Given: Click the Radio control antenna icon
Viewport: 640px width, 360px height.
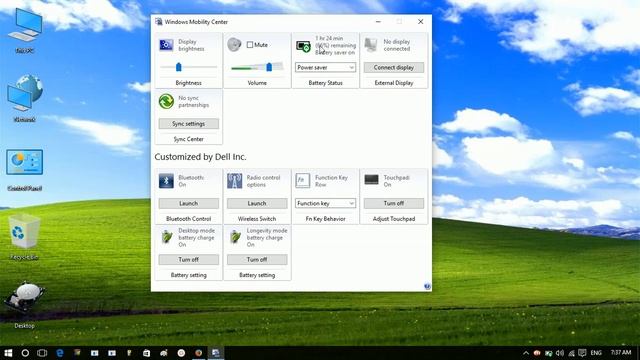Looking at the screenshot, I should (234, 181).
